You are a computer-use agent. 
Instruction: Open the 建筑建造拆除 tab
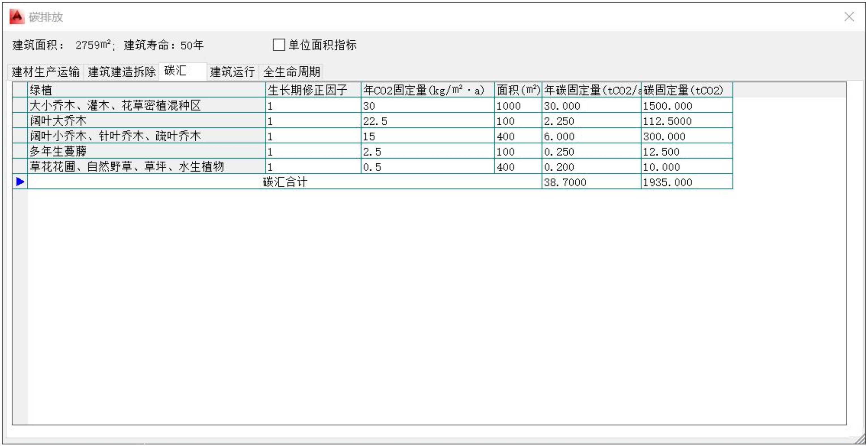pos(122,72)
